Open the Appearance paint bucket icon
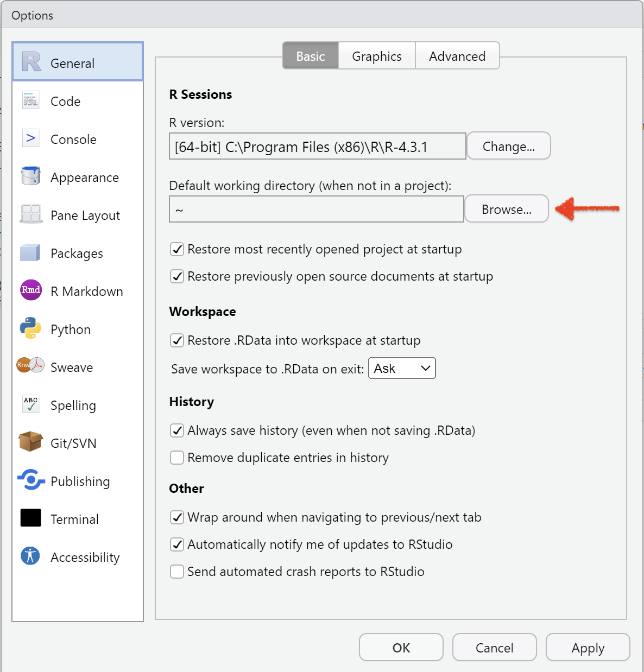644x672 pixels. pos(31,176)
